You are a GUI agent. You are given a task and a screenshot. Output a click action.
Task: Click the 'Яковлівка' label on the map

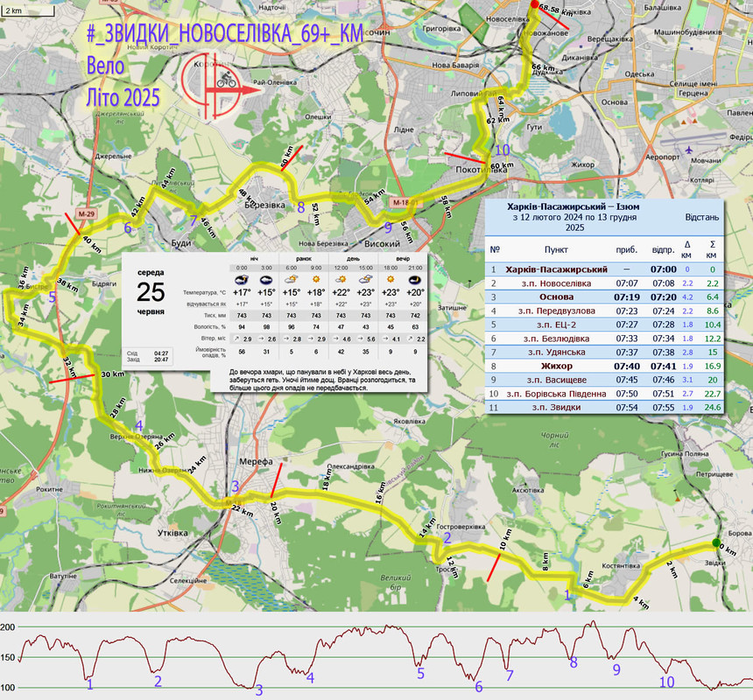(409, 421)
